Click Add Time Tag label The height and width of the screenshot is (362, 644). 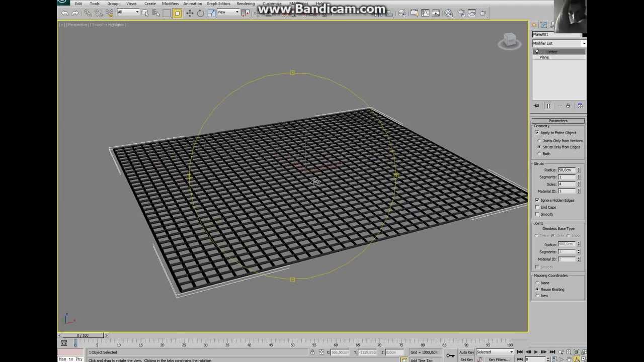[422, 360]
